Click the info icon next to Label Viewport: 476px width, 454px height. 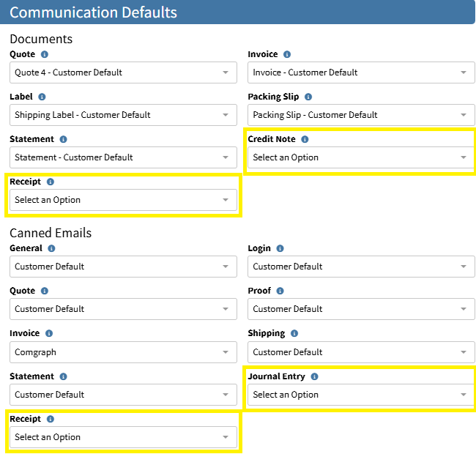coord(42,97)
